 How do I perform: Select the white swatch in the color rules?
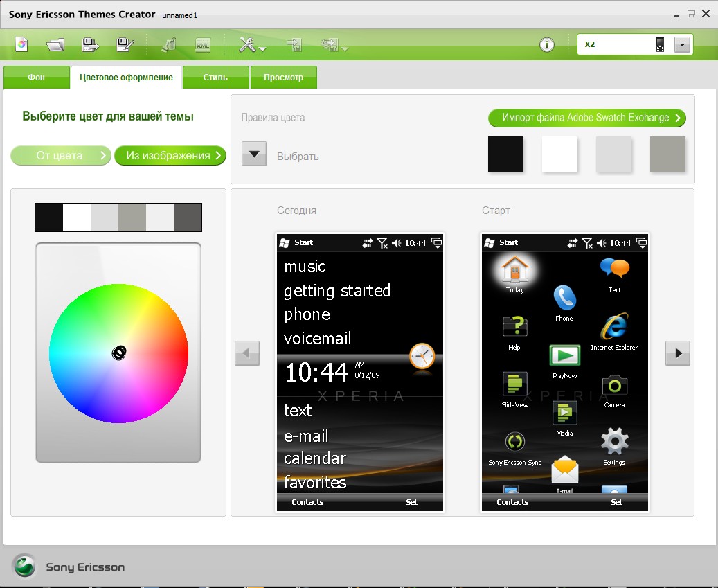point(559,154)
